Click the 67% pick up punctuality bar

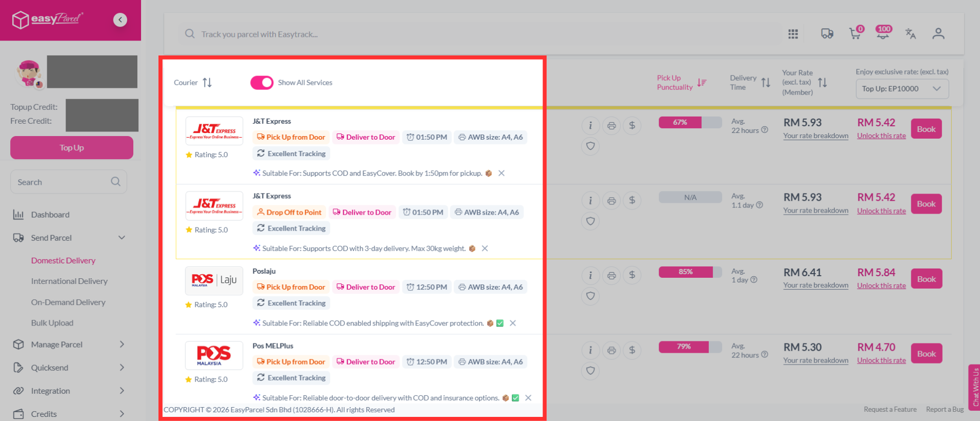[690, 122]
